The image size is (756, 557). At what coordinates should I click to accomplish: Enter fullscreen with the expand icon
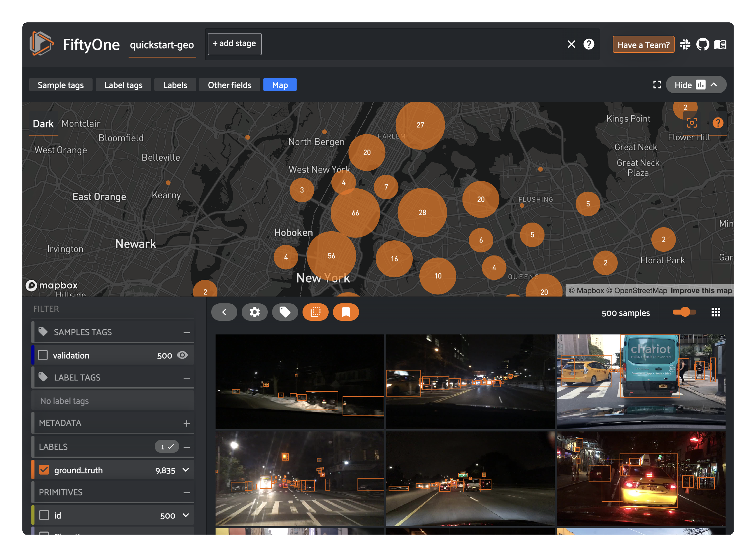[657, 85]
